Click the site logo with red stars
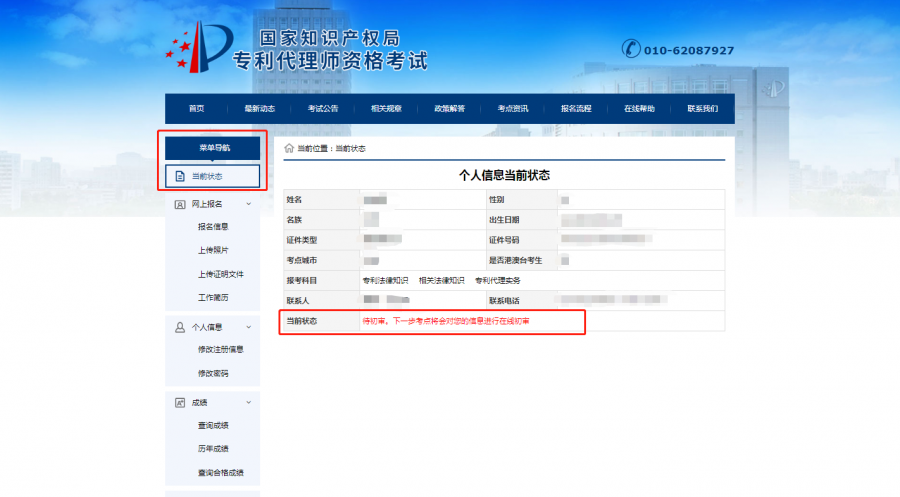This screenshot has height=497, width=900. pyautogui.click(x=199, y=48)
